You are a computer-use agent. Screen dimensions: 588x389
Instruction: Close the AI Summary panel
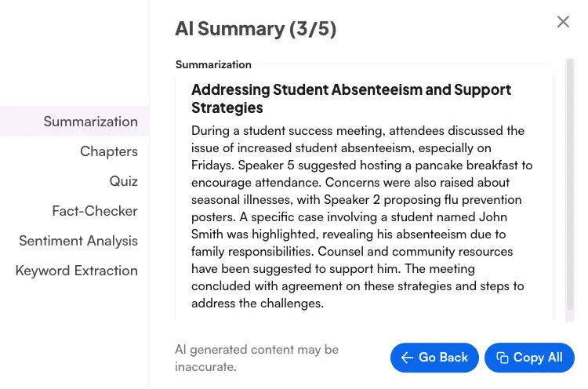coord(563,22)
